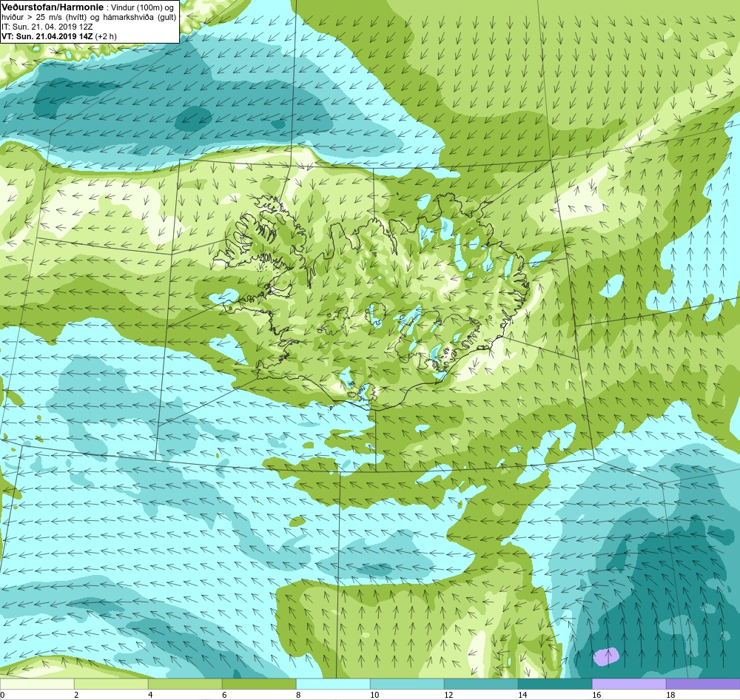Click the legend scale label "18"

[x=670, y=695]
